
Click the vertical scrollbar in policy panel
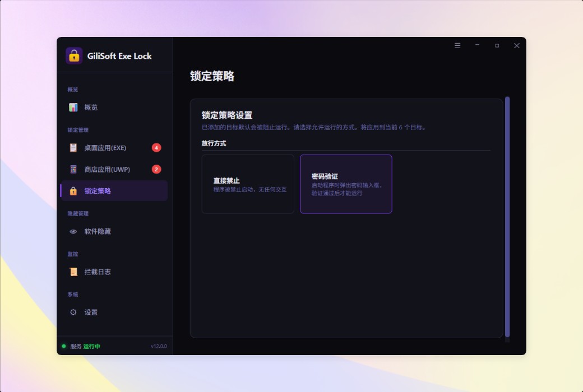(x=507, y=217)
